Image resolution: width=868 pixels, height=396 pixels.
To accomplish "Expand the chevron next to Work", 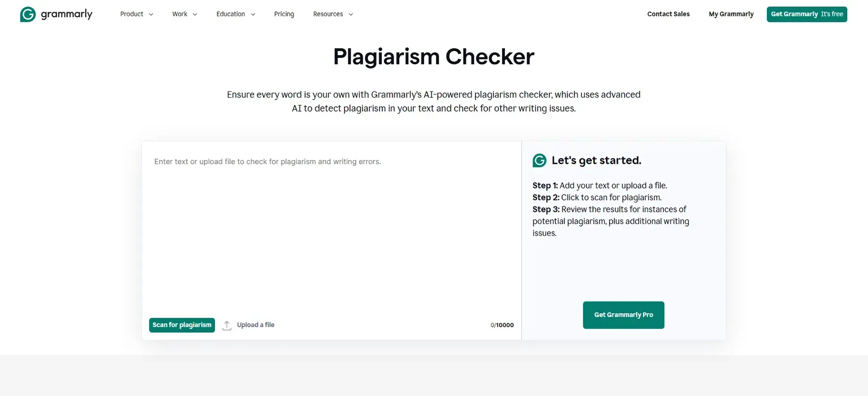I will pos(195,15).
